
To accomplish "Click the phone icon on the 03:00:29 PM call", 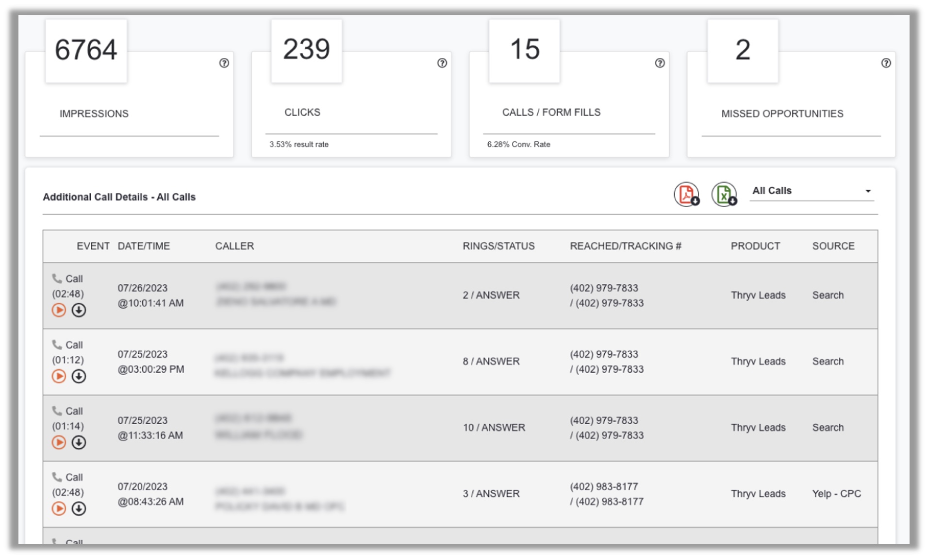I will pos(57,344).
